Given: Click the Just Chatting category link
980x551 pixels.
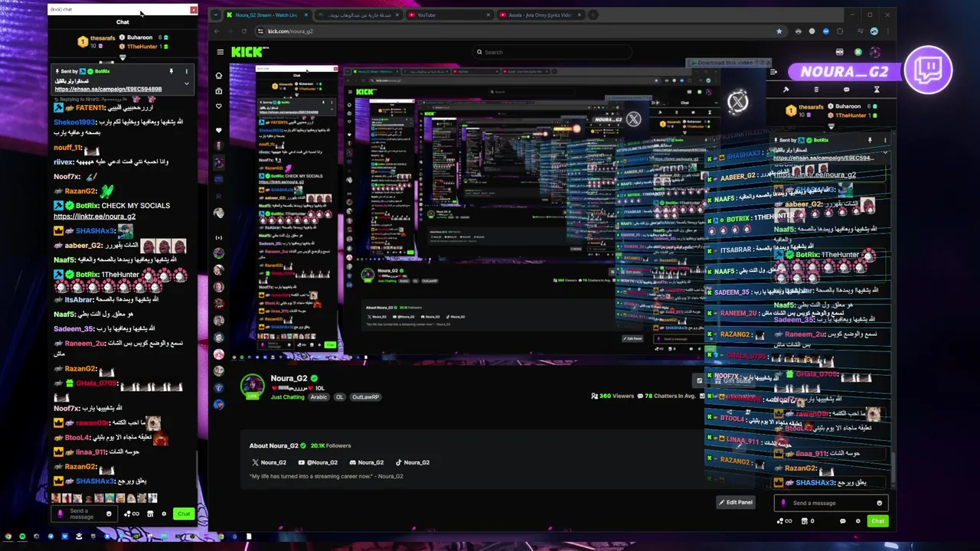Looking at the screenshot, I should point(287,397).
